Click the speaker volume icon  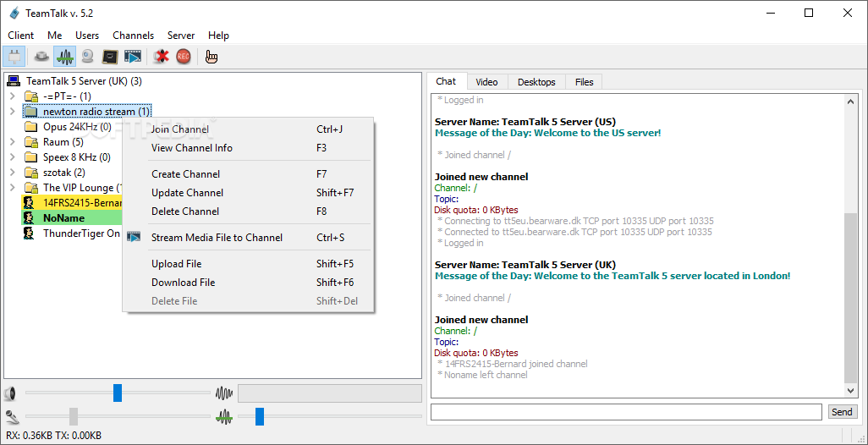(x=9, y=393)
